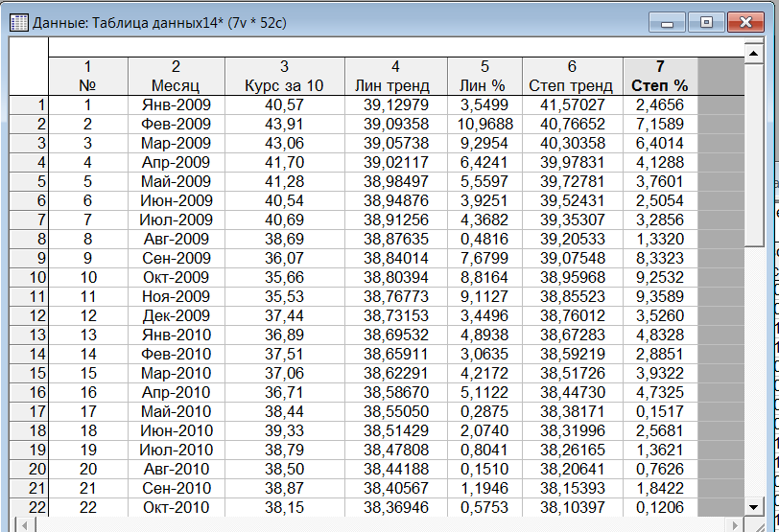Select the cell Май-2009
The image size is (779, 532).
point(177,181)
